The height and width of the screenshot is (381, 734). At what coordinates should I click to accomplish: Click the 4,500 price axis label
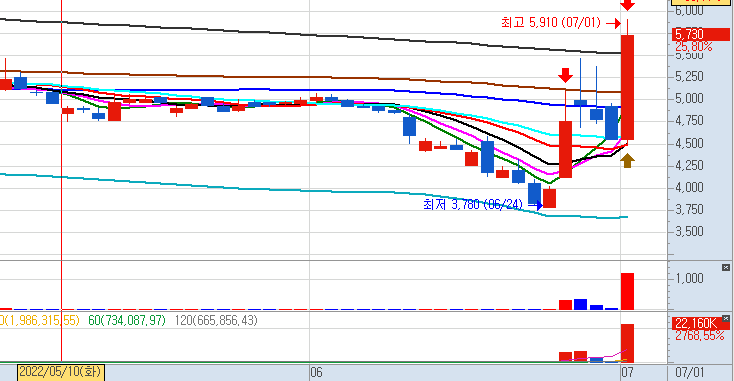click(690, 143)
